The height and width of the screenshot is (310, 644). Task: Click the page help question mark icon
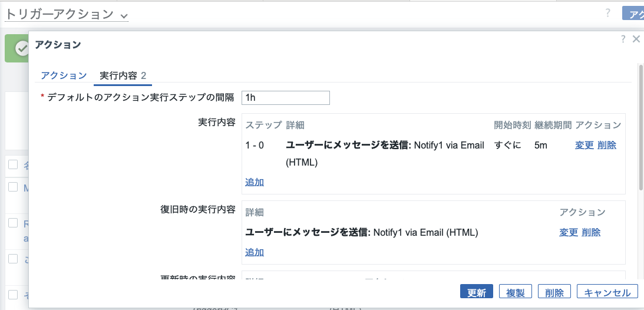tap(608, 13)
